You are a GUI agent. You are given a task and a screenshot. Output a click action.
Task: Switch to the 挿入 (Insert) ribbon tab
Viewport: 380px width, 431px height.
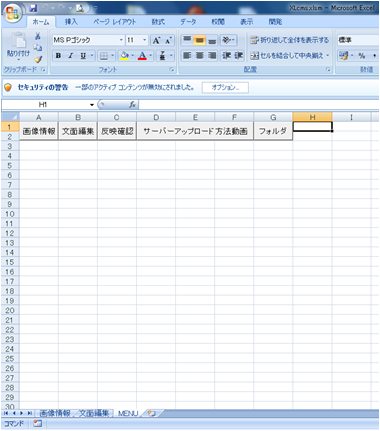point(71,22)
